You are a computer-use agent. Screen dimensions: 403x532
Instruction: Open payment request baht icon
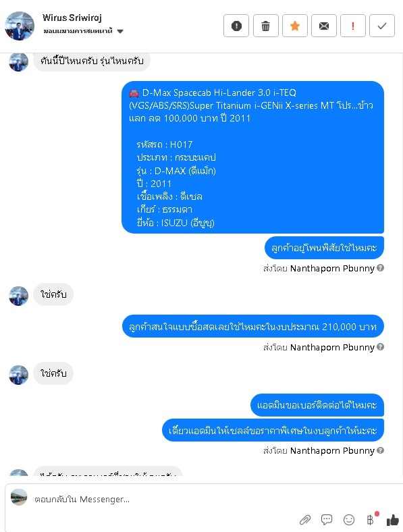coord(371,519)
